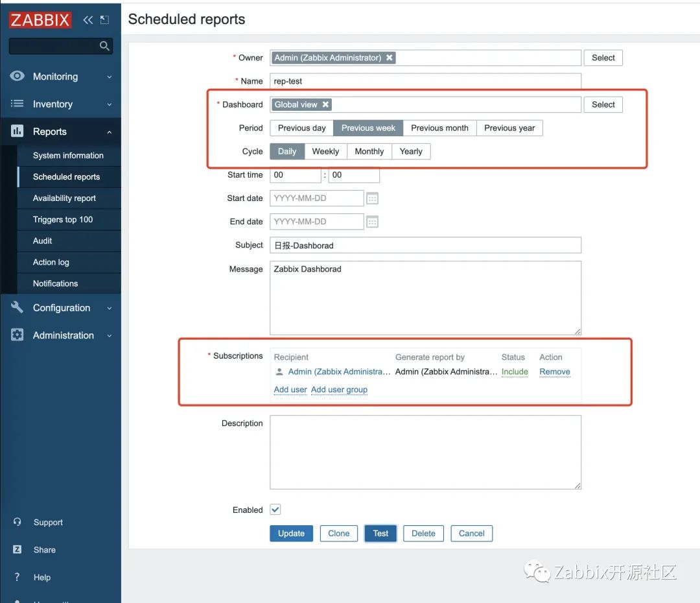Click the sidebar hide/kiosk icon
Image resolution: width=700 pixels, height=603 pixels.
(x=104, y=19)
